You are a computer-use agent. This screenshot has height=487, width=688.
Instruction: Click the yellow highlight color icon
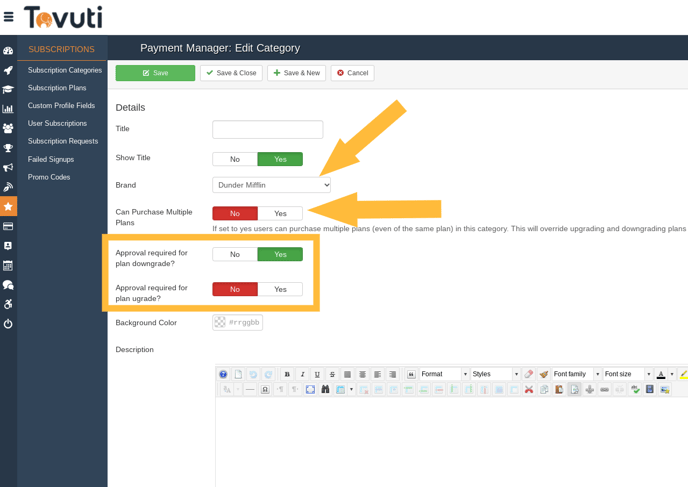(683, 374)
